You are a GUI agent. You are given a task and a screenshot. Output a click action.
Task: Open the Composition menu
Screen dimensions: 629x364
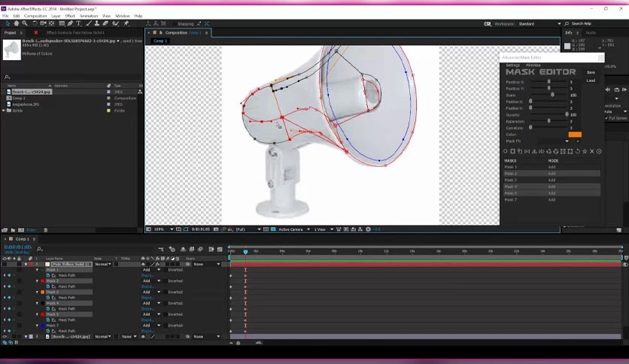(35, 16)
